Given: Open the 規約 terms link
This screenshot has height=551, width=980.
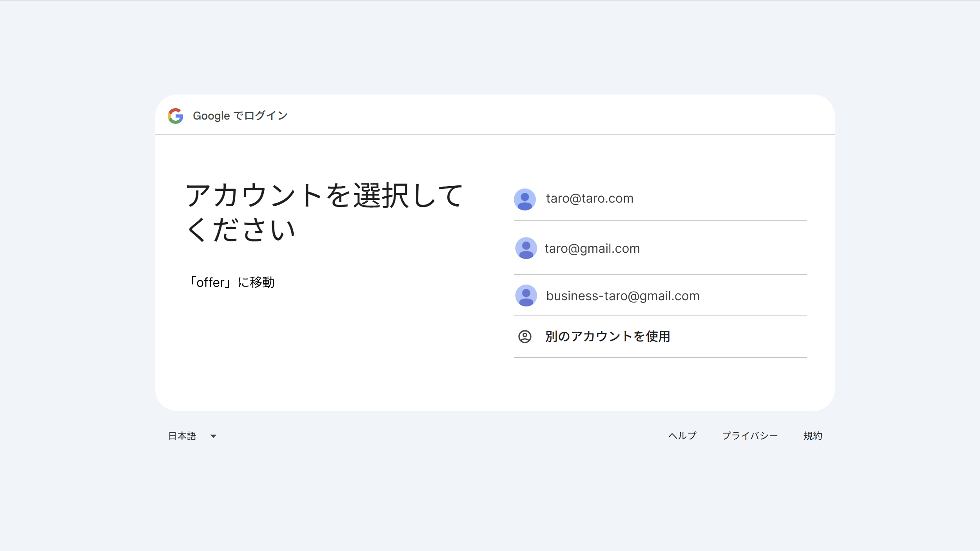Looking at the screenshot, I should coord(813,436).
